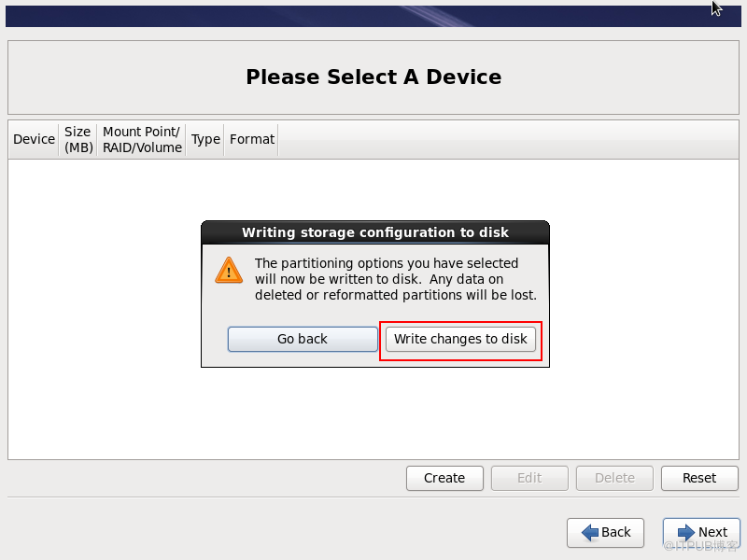Sort by the Device column header

click(x=34, y=139)
